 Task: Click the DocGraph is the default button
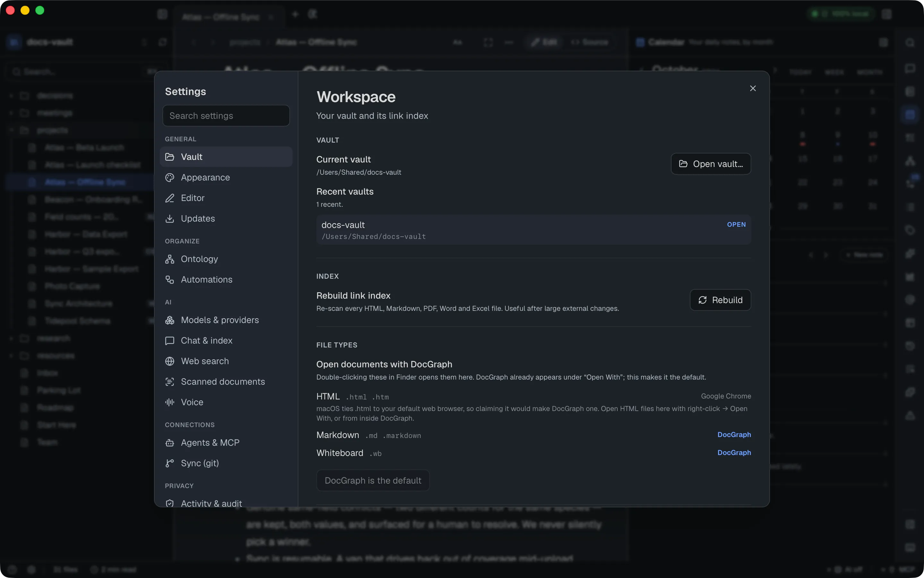373,480
